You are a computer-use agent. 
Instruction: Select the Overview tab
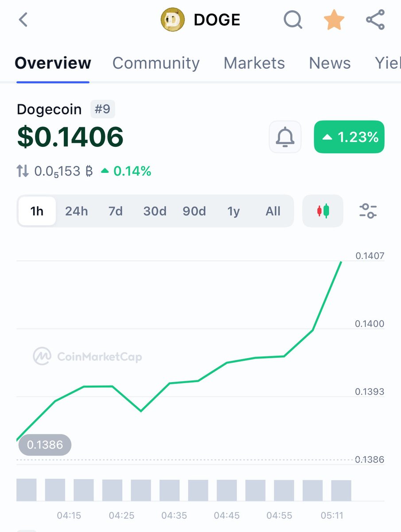click(x=53, y=63)
